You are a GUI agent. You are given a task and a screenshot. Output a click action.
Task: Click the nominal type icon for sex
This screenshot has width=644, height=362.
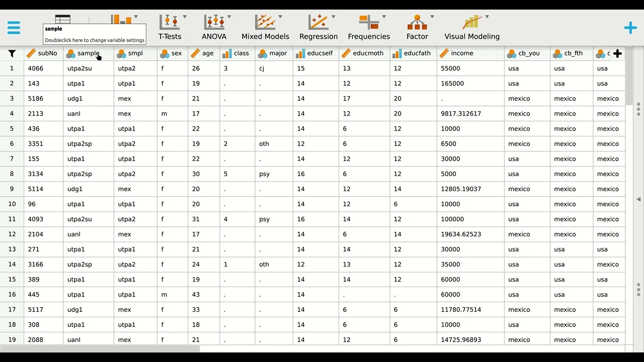(x=165, y=53)
